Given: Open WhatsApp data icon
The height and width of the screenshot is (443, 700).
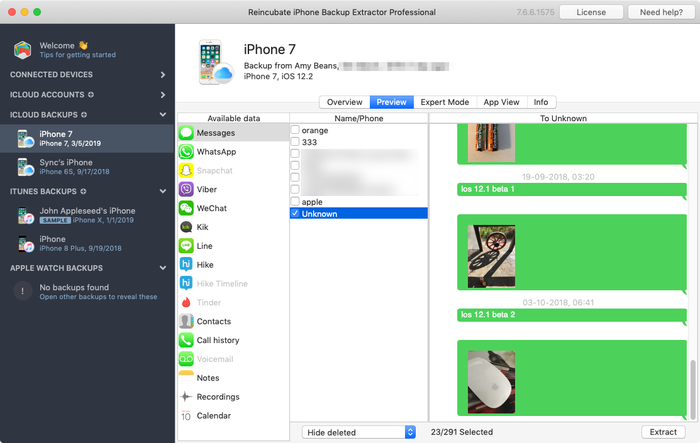Looking at the screenshot, I should (186, 152).
